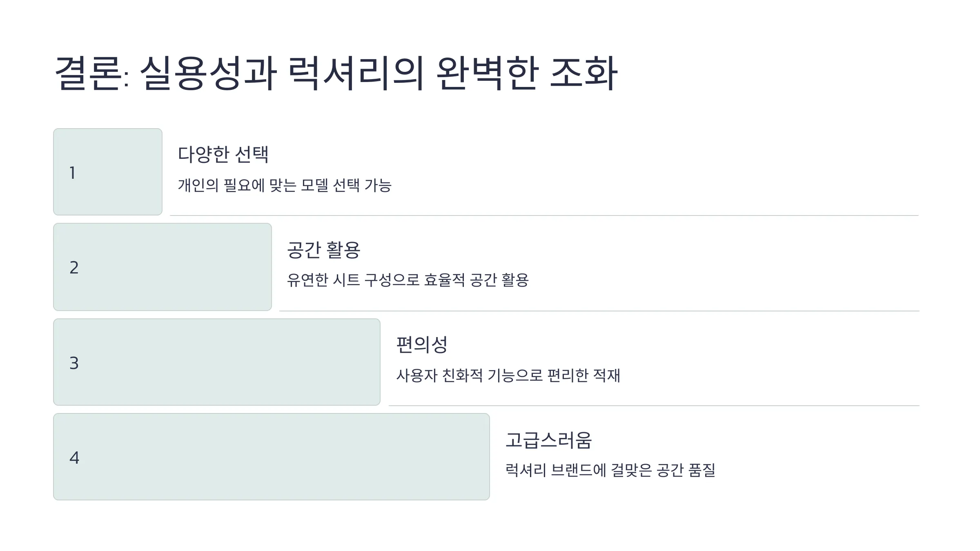Select the divider line below 편의성 section
980x551 pixels.
click(654, 405)
